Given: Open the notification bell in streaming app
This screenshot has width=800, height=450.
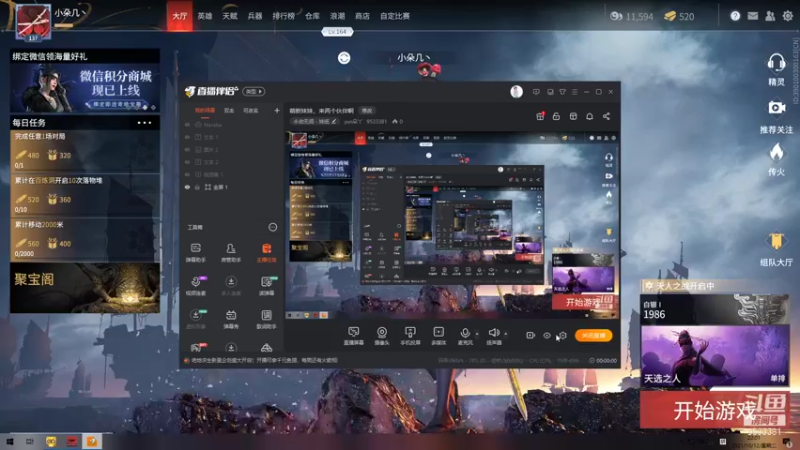Looking at the screenshot, I should coord(589,116).
